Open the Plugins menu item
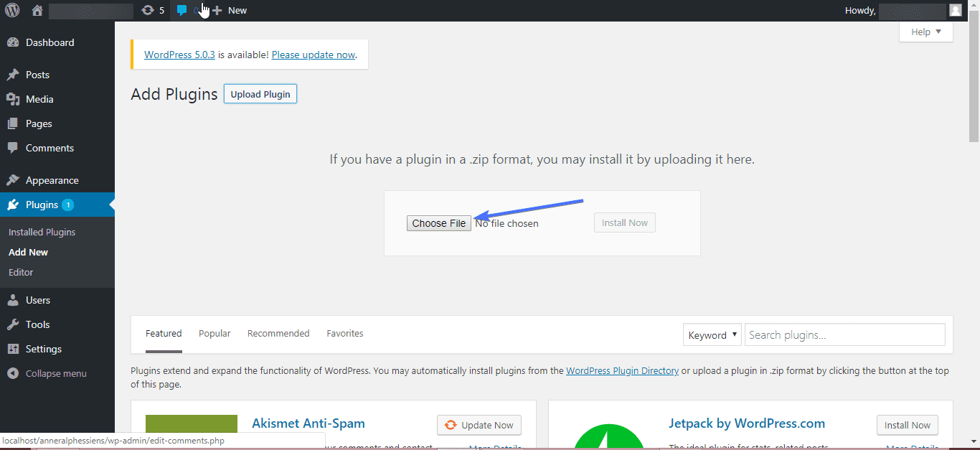 click(42, 205)
